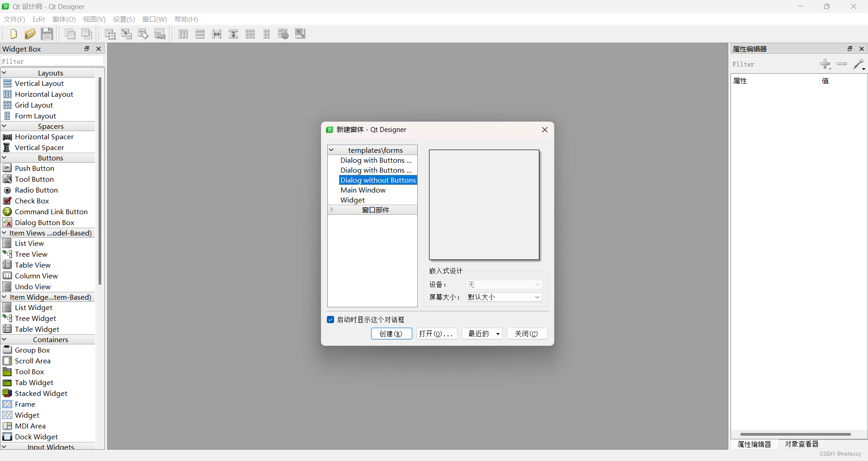Click the Grid Layout toolbar icon
This screenshot has height=461, width=868.
tap(250, 33)
